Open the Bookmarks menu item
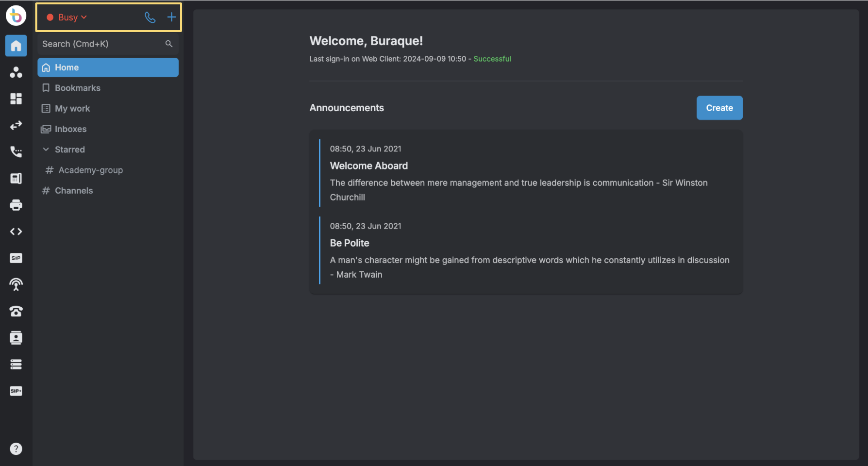Viewport: 868px width, 466px height. point(78,88)
